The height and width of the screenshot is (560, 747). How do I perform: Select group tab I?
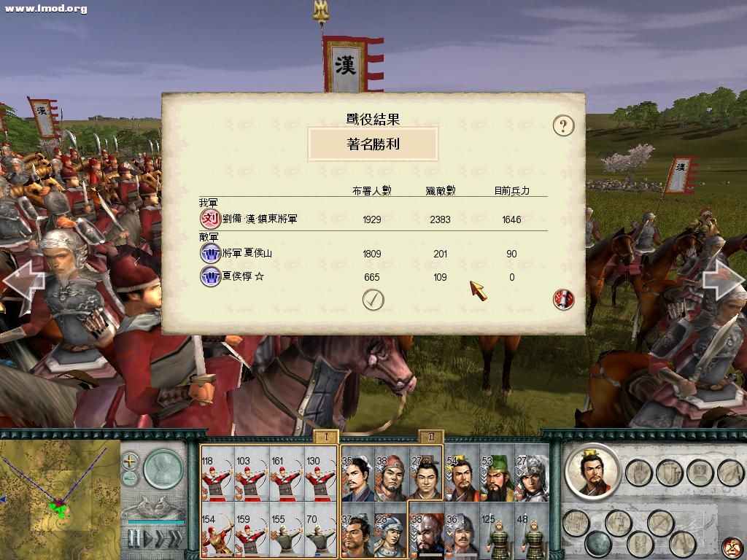coord(326,437)
